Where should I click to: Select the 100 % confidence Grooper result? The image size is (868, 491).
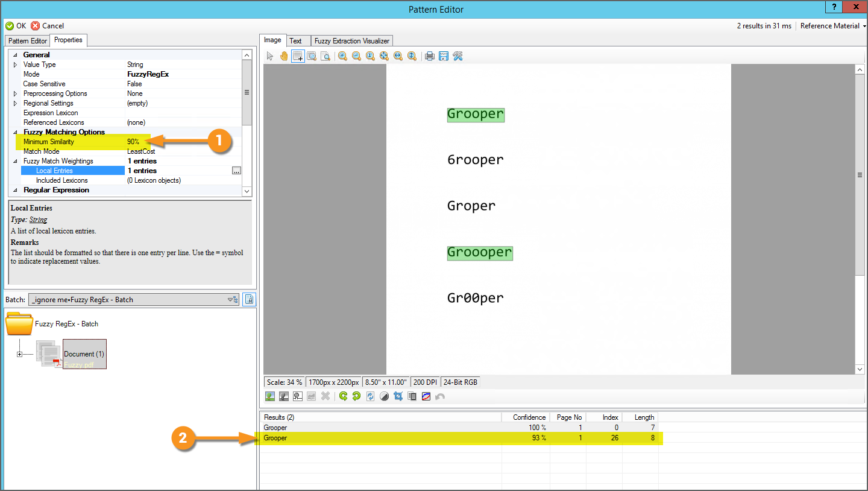pyautogui.click(x=459, y=428)
